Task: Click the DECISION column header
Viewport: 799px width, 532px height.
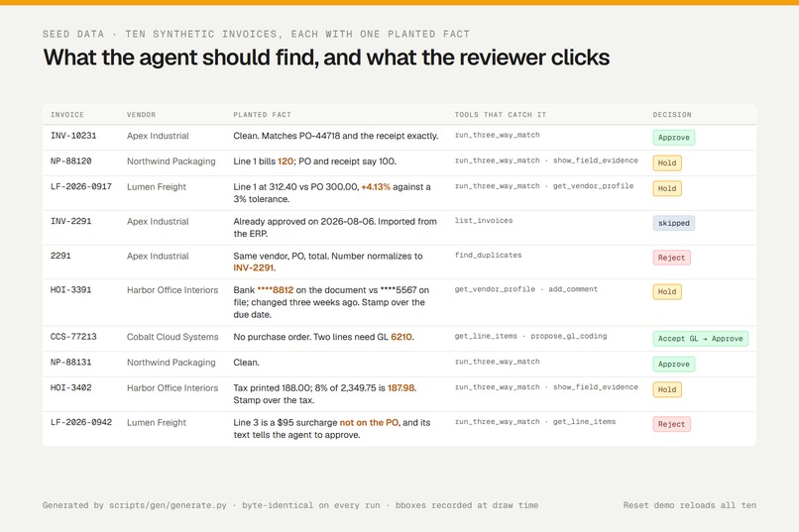Action: point(672,115)
